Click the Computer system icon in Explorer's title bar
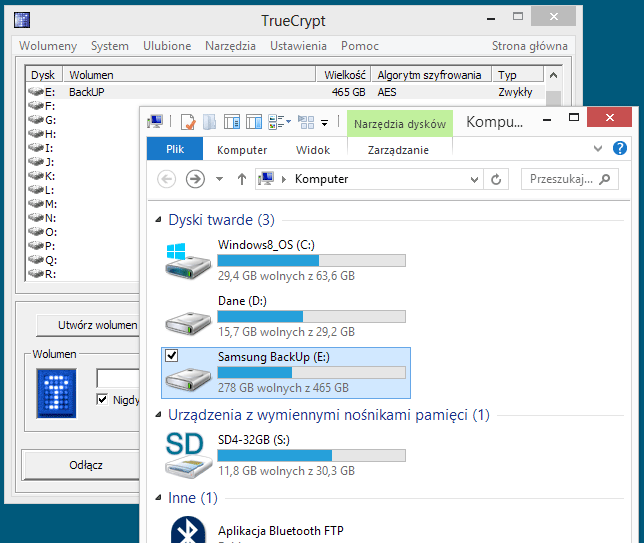The height and width of the screenshot is (543, 644). coord(155,122)
